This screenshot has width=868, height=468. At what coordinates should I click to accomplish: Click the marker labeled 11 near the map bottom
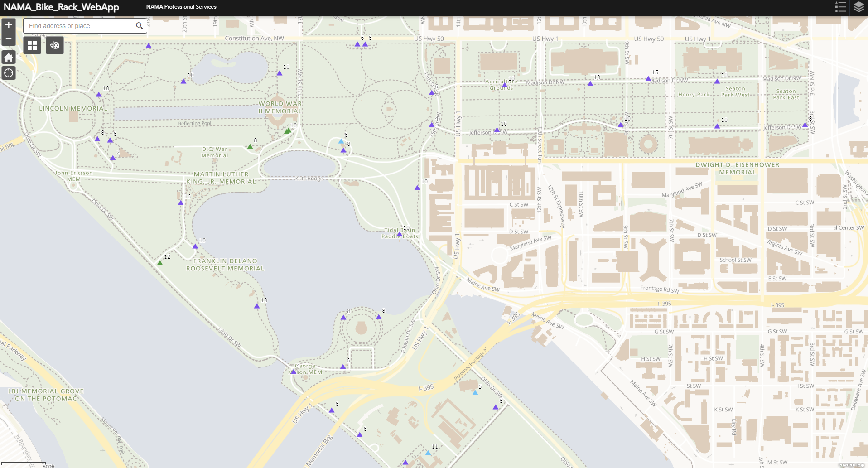[428, 452]
